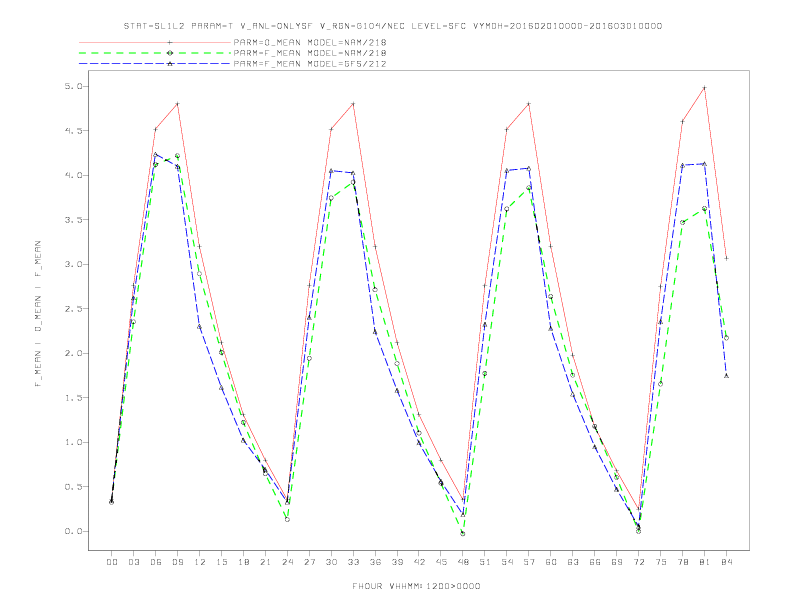Viewport: 792px width, 612px height.
Task: Click y-axis tick label 1.5
Action: pos(73,397)
